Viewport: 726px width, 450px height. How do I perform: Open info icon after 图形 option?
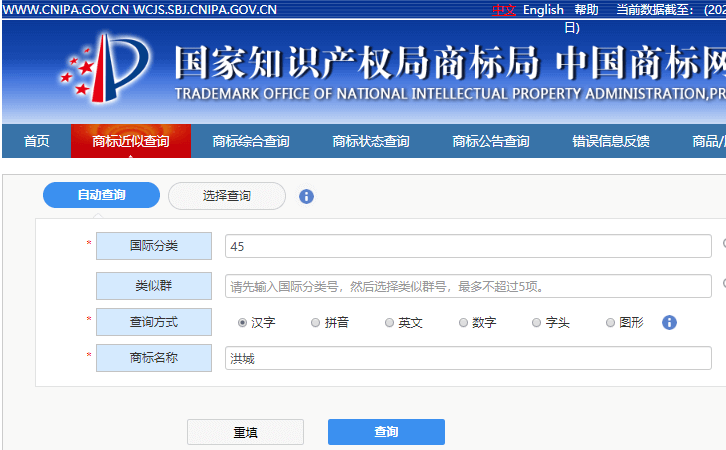point(669,322)
